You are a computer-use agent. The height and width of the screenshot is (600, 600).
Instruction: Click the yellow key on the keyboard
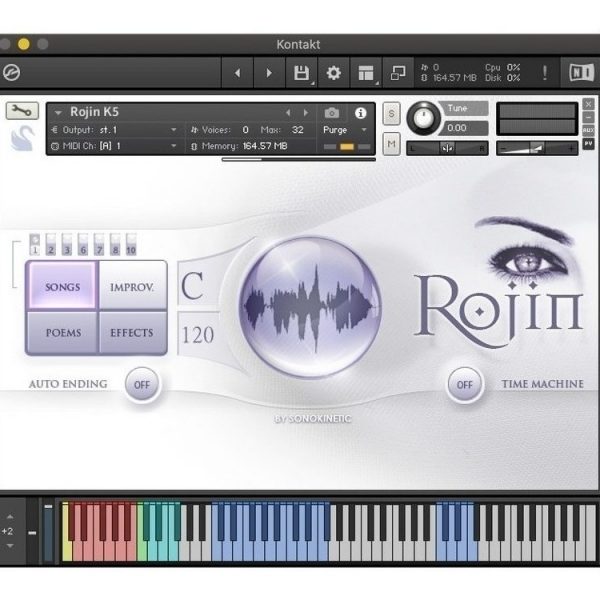(x=66, y=532)
